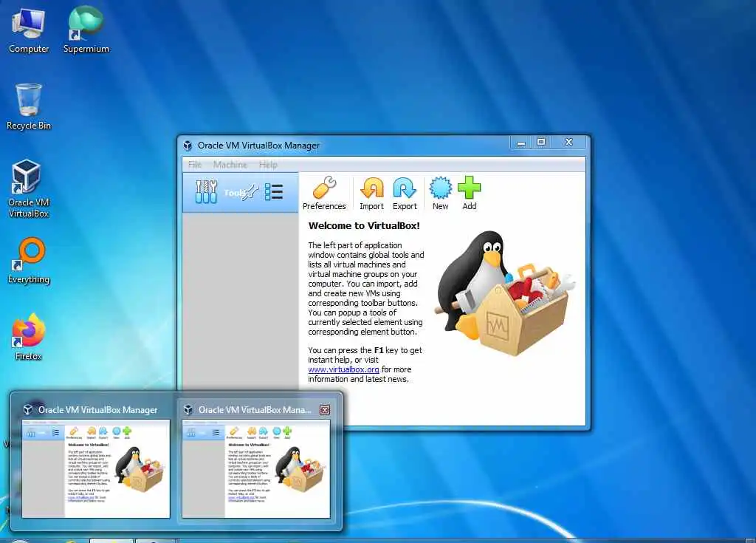Close the second taskbar preview window
Screen dimensions: 756x543
(x=325, y=410)
